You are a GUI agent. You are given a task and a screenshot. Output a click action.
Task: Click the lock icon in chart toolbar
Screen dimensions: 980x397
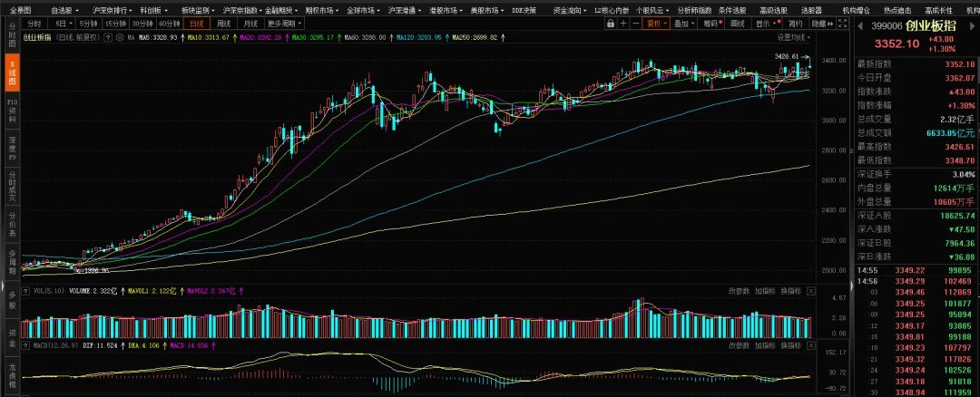611,24
